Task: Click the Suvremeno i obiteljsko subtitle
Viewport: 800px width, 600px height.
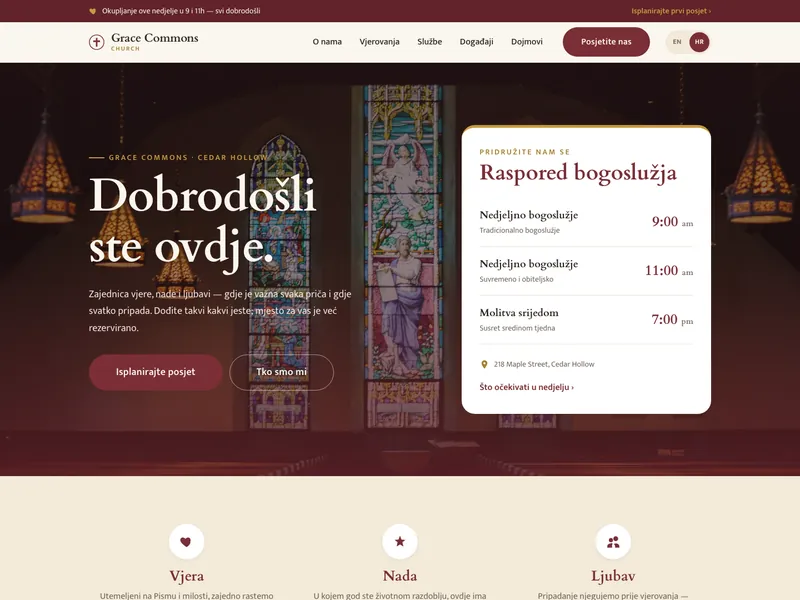Action: 516,279
